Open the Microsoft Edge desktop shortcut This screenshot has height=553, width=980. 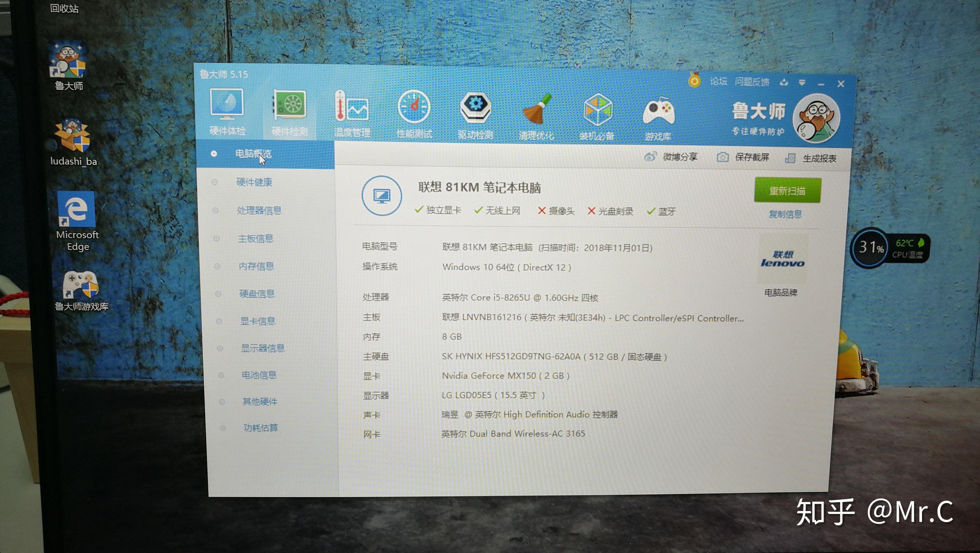[77, 221]
